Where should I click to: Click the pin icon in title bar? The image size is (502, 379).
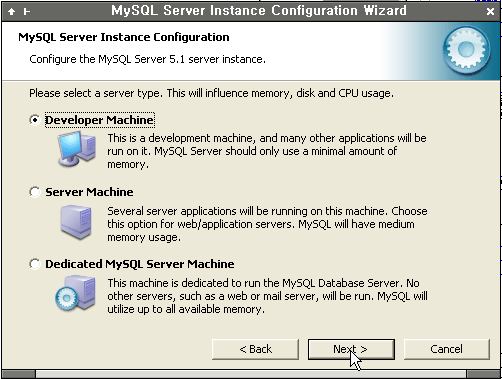click(27, 12)
